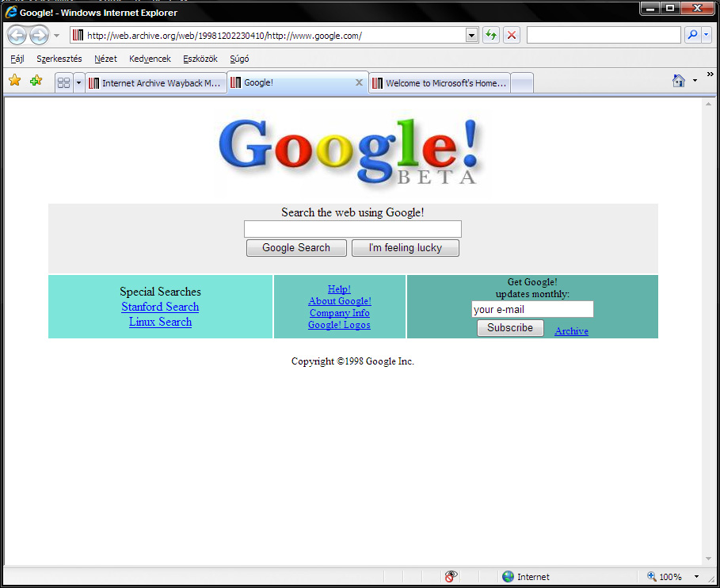Click the Internet zone globe icon

[508, 577]
